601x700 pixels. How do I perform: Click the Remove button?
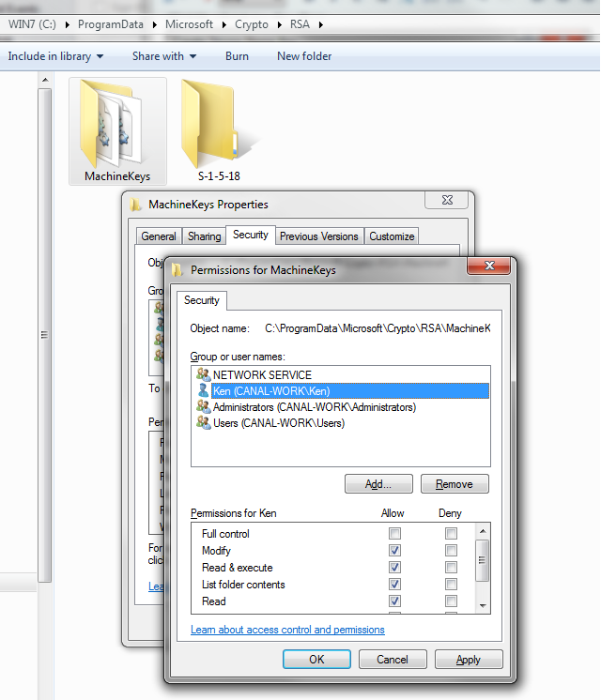click(x=455, y=484)
